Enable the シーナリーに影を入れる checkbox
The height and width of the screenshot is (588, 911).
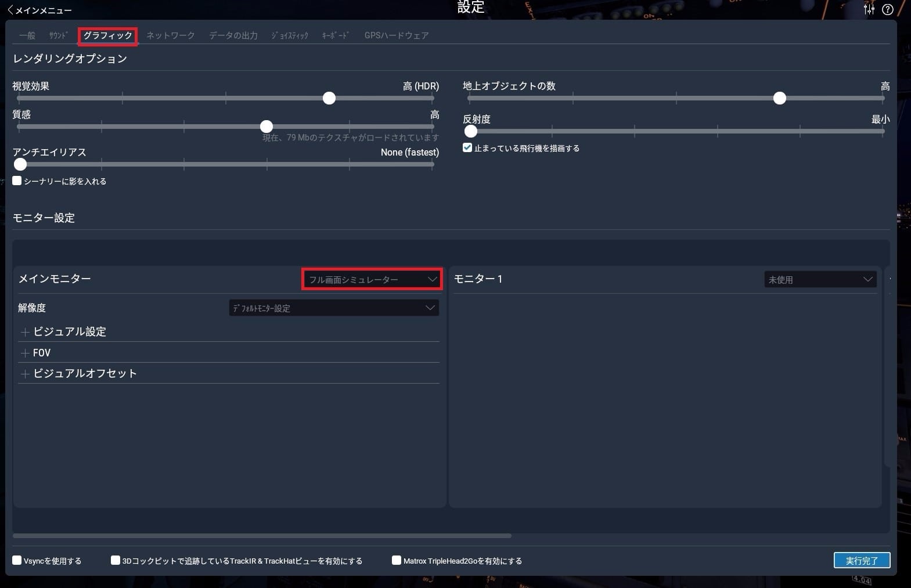(17, 181)
